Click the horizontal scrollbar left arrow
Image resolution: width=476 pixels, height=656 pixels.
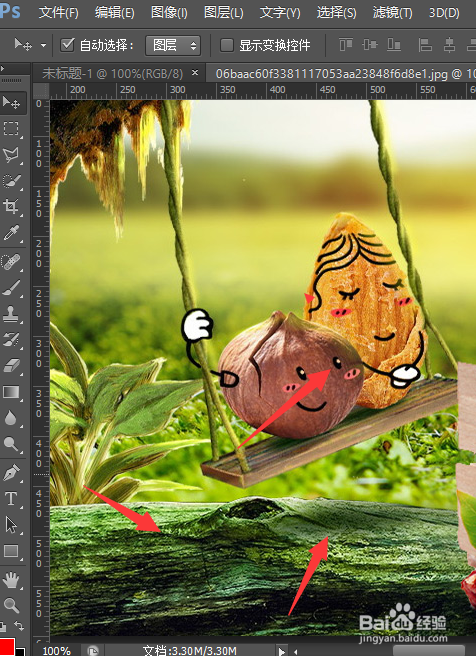point(296,651)
